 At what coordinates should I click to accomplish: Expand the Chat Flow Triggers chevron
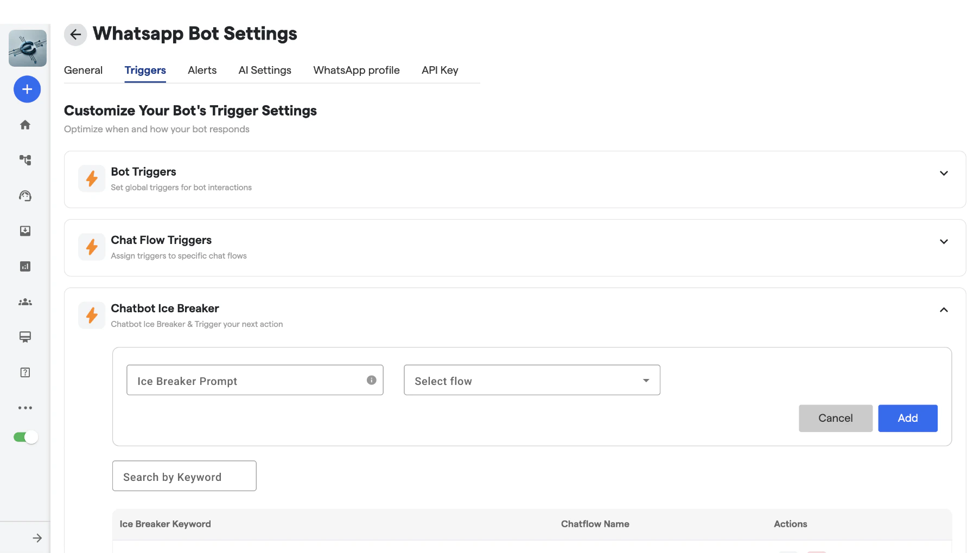coord(944,242)
